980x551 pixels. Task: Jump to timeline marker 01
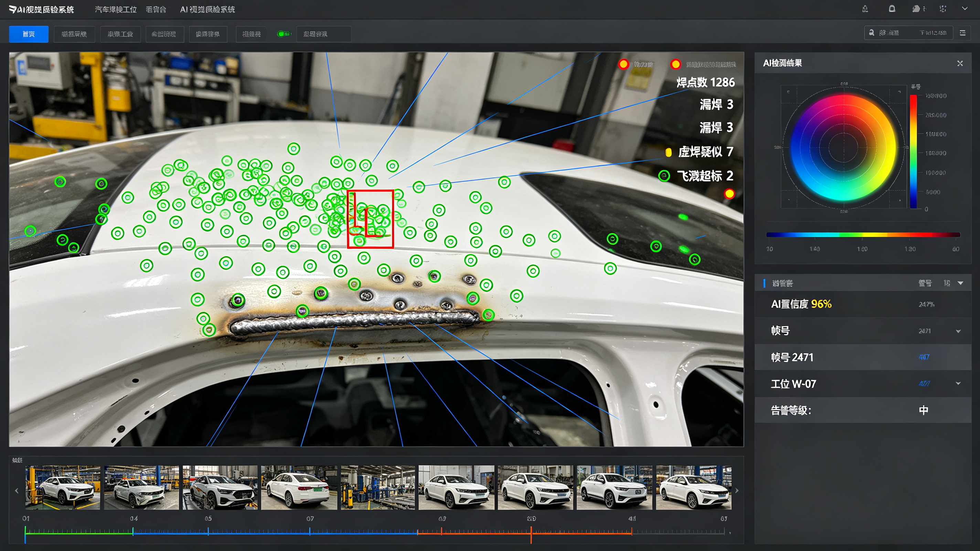pos(25,519)
